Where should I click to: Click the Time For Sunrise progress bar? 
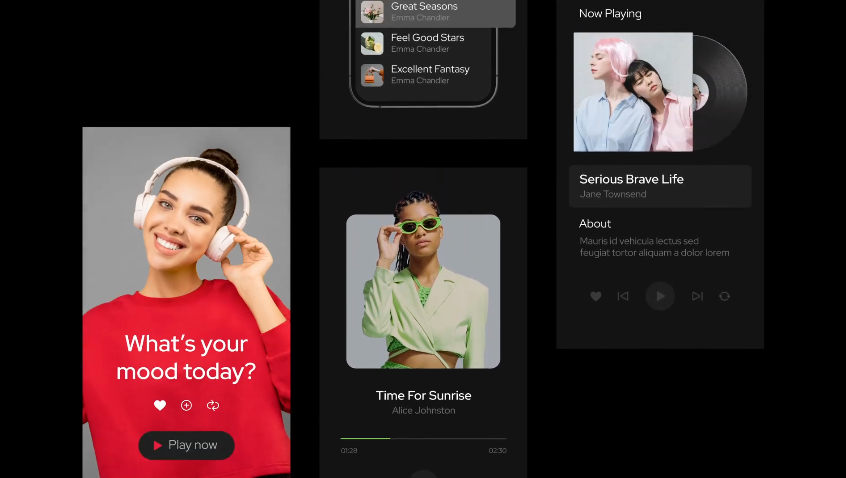coord(424,439)
